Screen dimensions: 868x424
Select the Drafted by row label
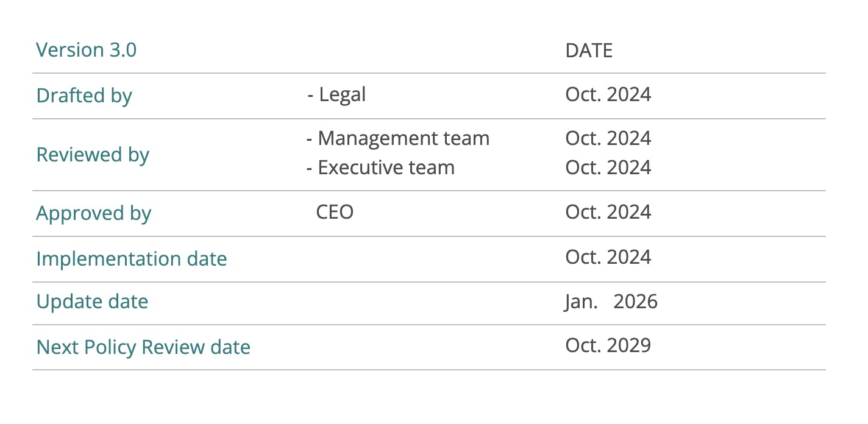click(x=84, y=96)
